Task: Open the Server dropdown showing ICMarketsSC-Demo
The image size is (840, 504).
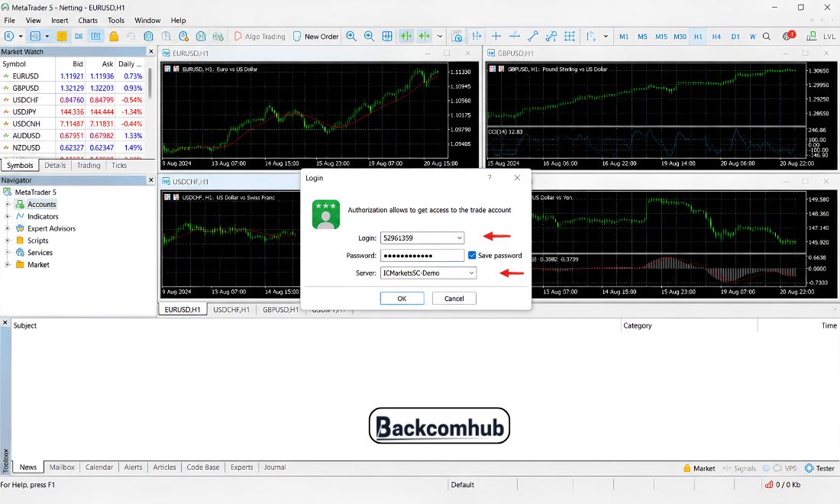Action: [471, 273]
